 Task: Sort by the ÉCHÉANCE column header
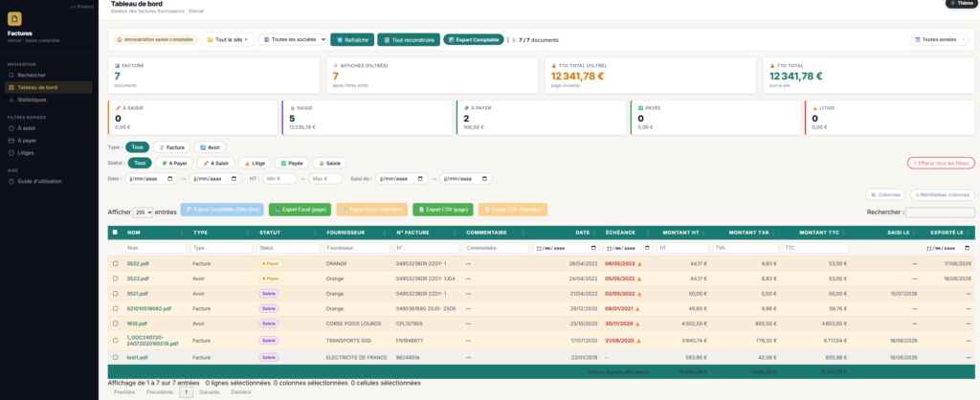click(627, 233)
